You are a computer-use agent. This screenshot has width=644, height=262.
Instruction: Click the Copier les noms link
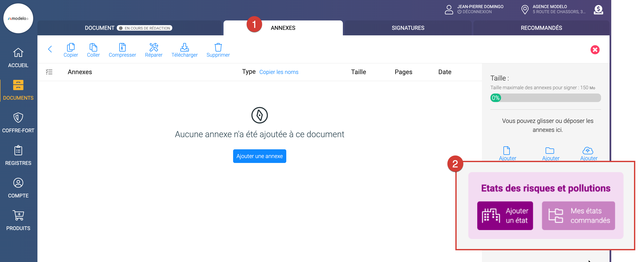tap(278, 72)
